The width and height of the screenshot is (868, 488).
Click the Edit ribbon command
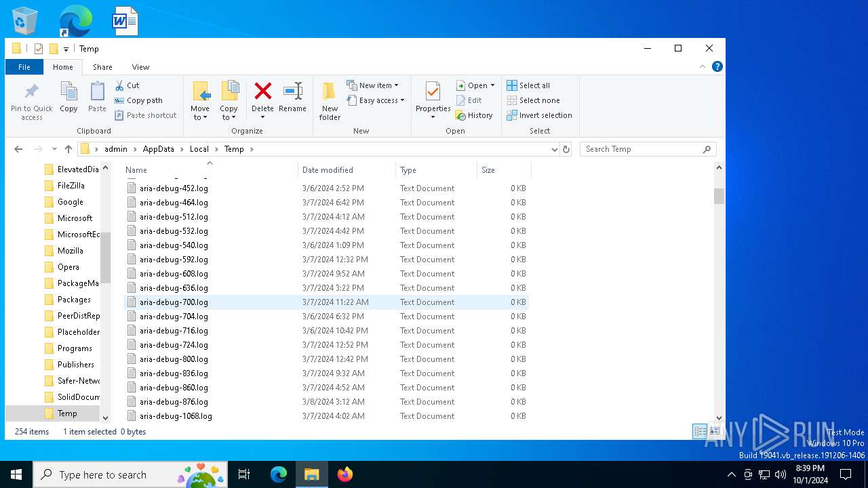pyautogui.click(x=469, y=100)
